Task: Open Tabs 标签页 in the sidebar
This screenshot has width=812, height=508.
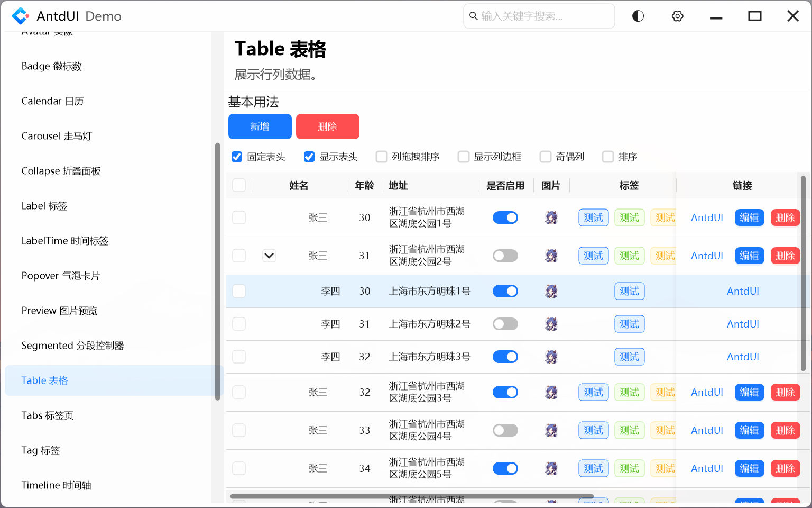Action: (x=48, y=415)
